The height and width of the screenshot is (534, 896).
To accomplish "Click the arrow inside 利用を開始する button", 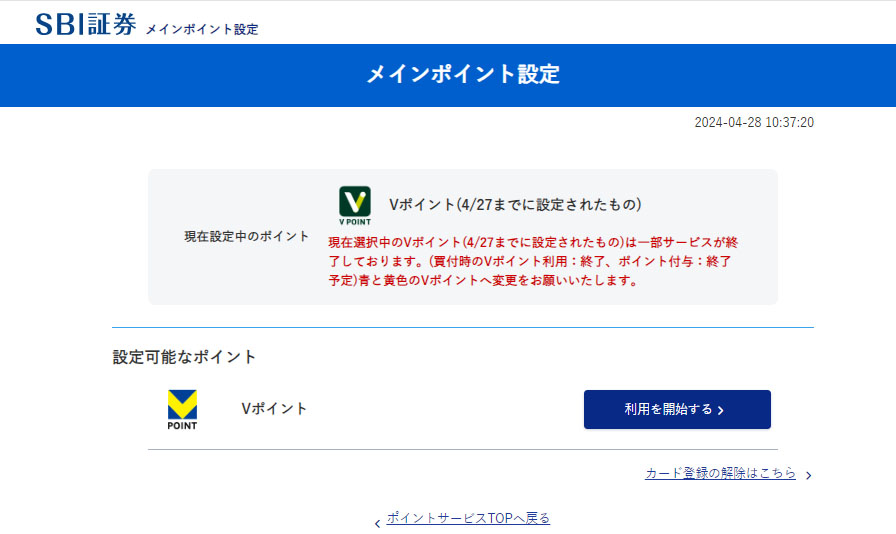I will click(721, 410).
